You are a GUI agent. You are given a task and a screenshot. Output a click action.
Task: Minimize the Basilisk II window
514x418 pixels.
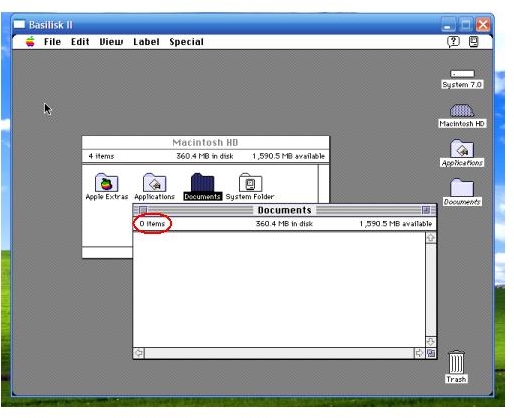[448, 25]
